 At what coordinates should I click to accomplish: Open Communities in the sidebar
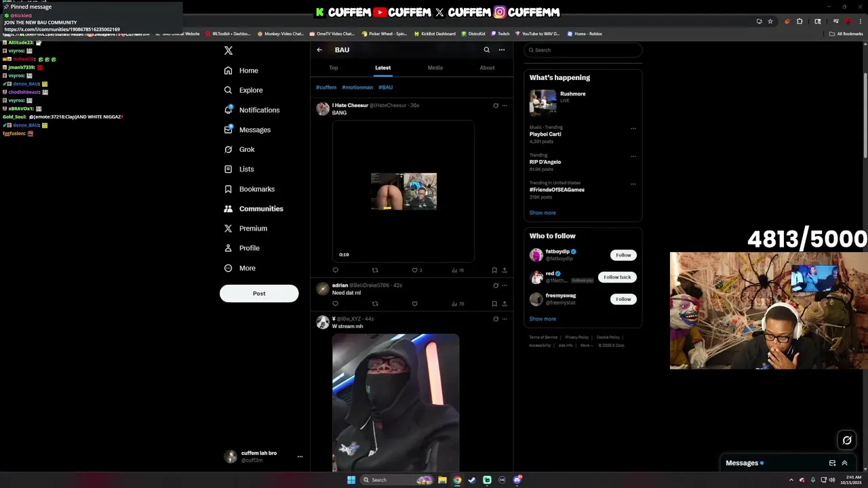click(x=254, y=209)
